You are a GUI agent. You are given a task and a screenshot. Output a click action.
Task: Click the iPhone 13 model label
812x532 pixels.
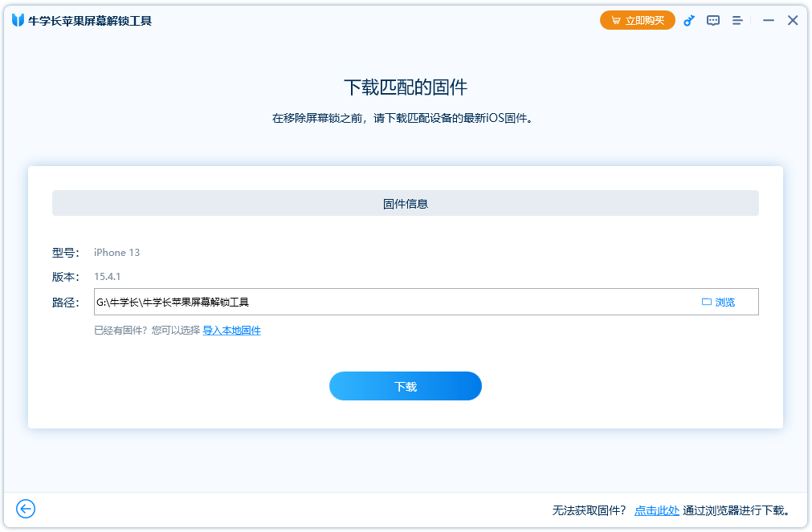116,252
